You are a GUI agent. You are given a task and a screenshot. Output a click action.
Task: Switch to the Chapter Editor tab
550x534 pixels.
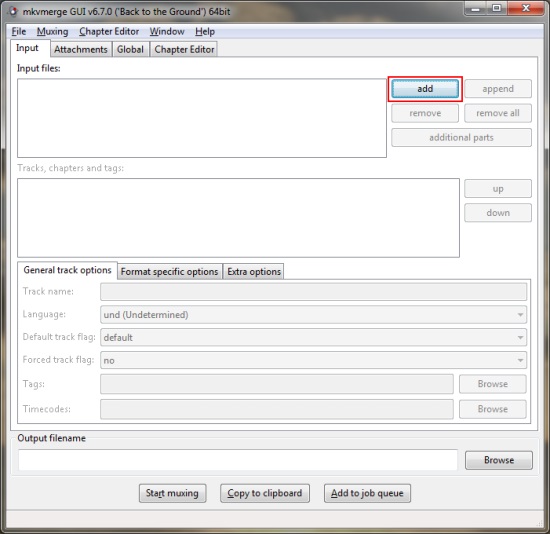(x=184, y=49)
